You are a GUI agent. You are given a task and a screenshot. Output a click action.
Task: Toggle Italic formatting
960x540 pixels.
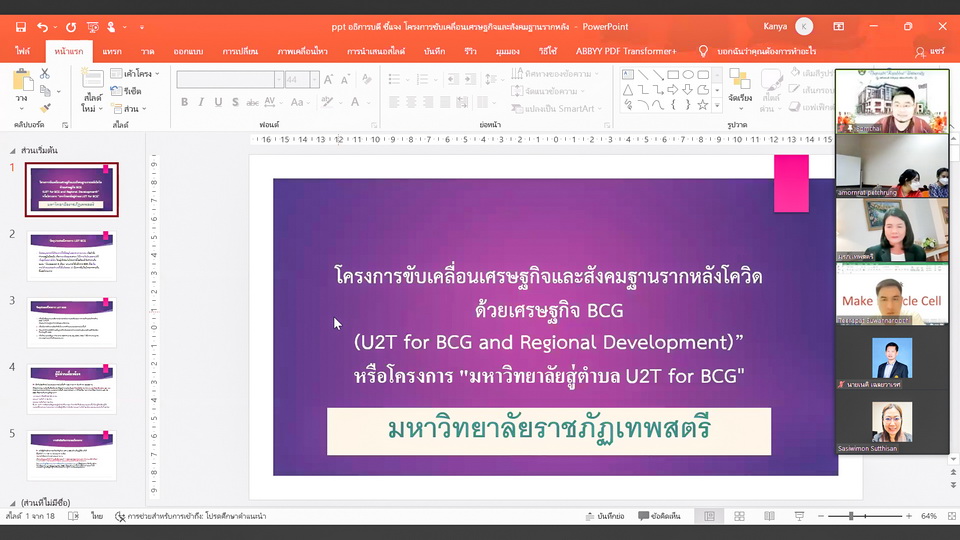[x=201, y=102]
